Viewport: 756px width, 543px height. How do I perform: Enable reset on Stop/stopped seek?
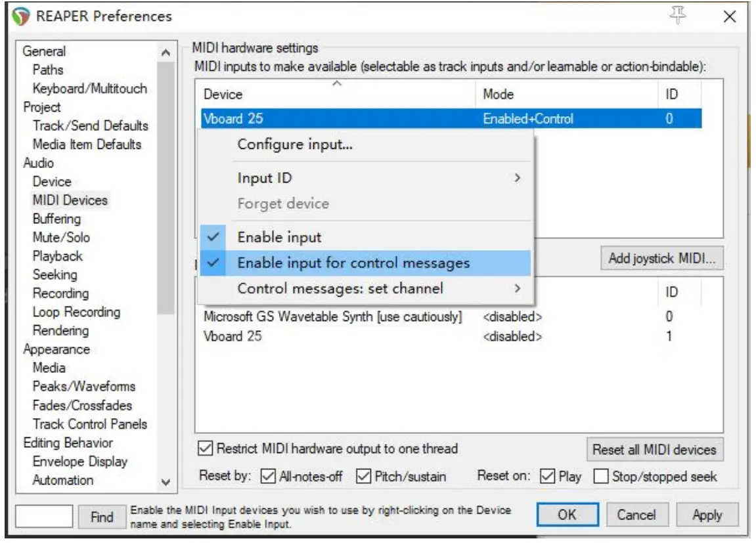[600, 477]
